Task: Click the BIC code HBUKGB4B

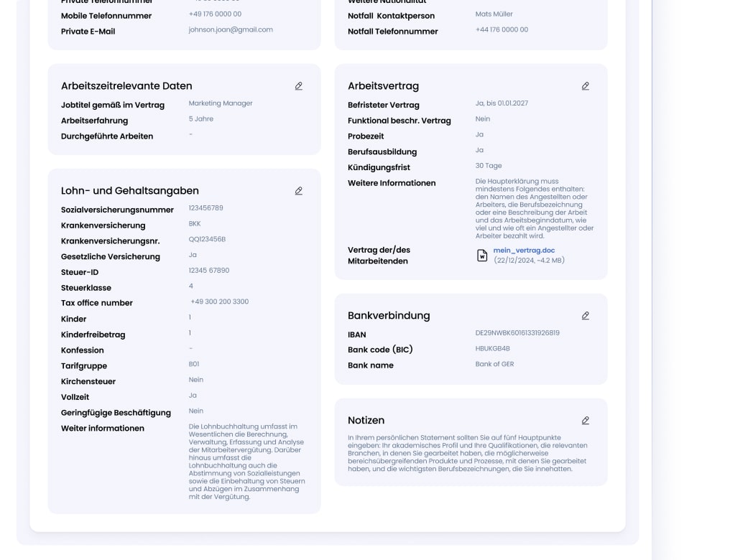Action: 493,349
